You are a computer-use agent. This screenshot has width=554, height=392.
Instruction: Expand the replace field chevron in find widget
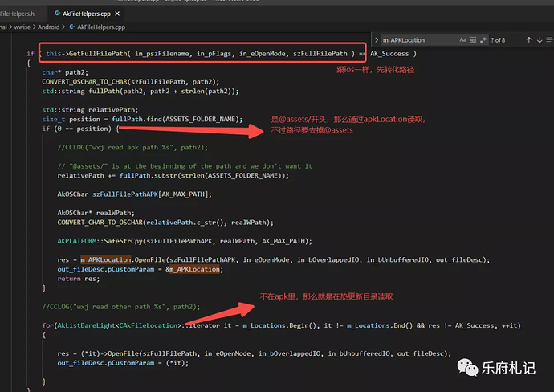click(377, 40)
